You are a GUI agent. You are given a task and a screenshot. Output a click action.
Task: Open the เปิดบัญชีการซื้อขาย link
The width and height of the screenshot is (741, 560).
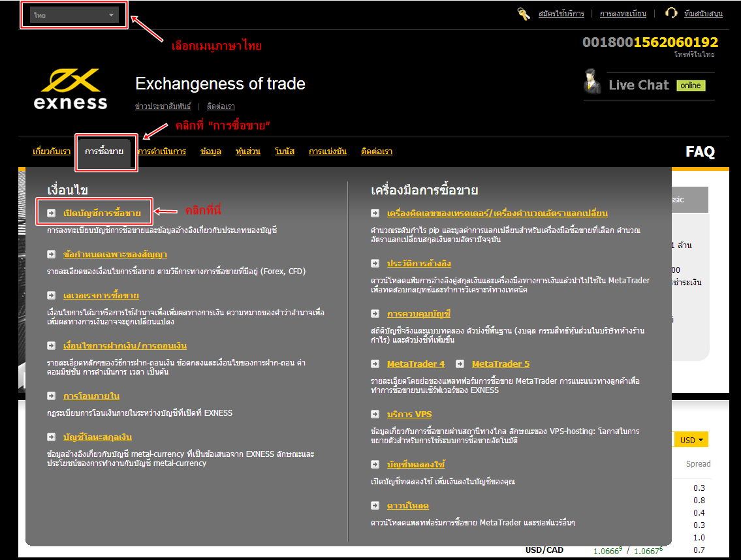pyautogui.click(x=102, y=213)
